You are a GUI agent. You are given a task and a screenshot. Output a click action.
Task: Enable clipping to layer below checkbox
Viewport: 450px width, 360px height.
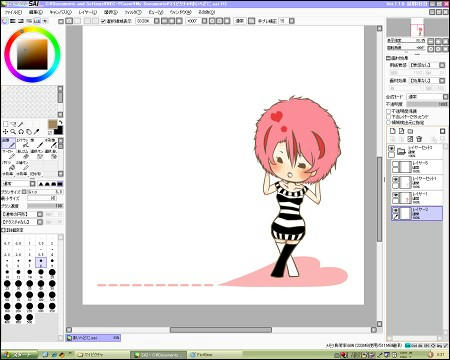tap(388, 117)
